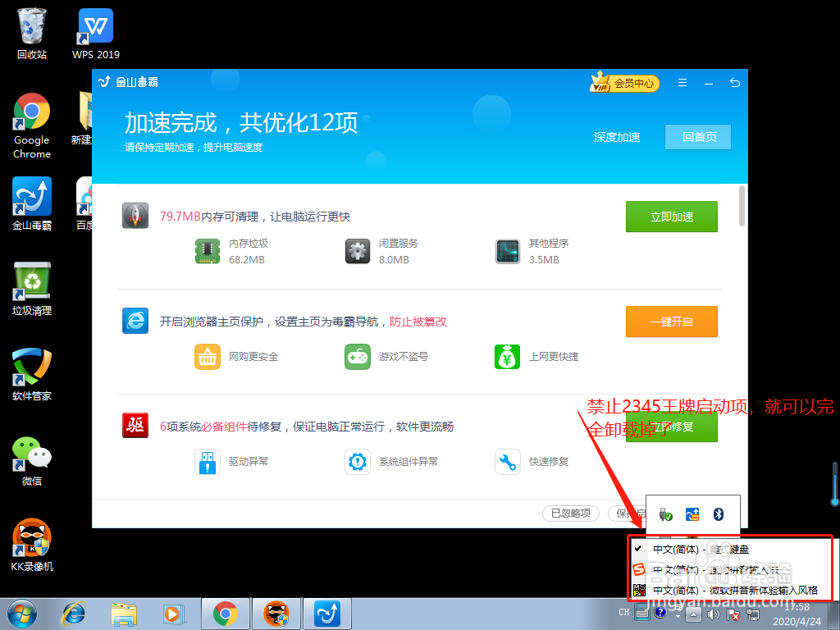Open language bar options small arrow
840x630 pixels.
coord(678,617)
